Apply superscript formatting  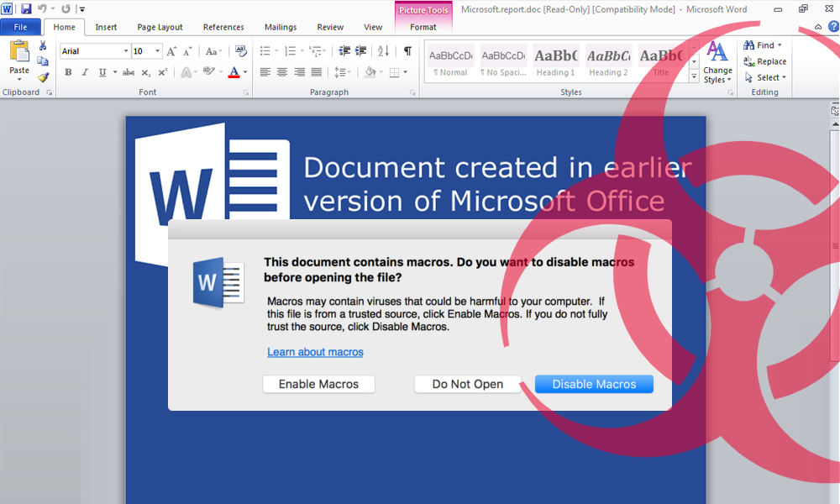click(x=163, y=72)
